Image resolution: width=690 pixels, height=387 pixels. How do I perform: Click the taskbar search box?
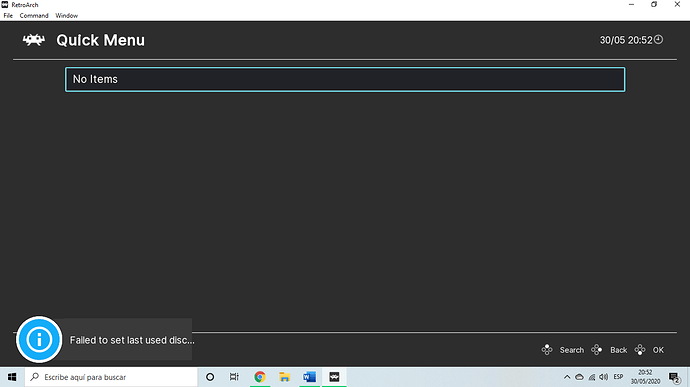(x=111, y=377)
